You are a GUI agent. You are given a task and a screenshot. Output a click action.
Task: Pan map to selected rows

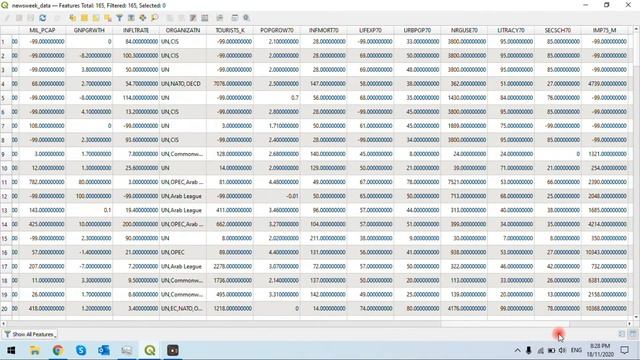[x=142, y=18]
